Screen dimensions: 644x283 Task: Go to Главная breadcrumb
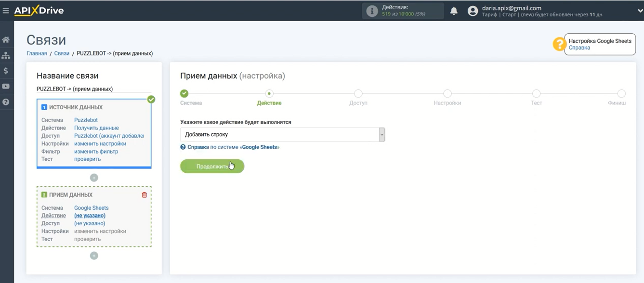pyautogui.click(x=37, y=53)
